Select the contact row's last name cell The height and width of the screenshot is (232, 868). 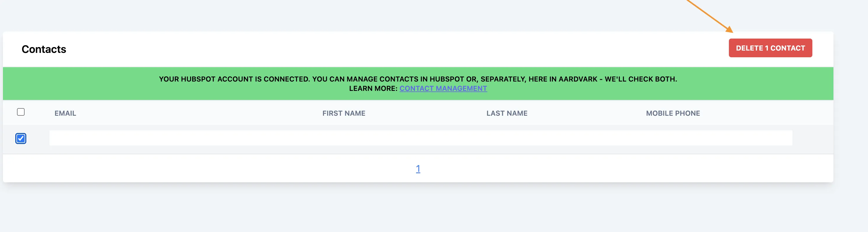(506, 138)
